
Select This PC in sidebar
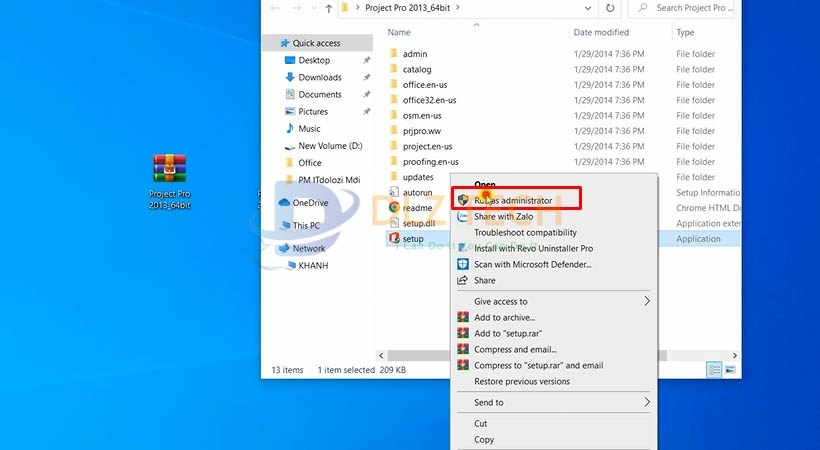coord(306,226)
